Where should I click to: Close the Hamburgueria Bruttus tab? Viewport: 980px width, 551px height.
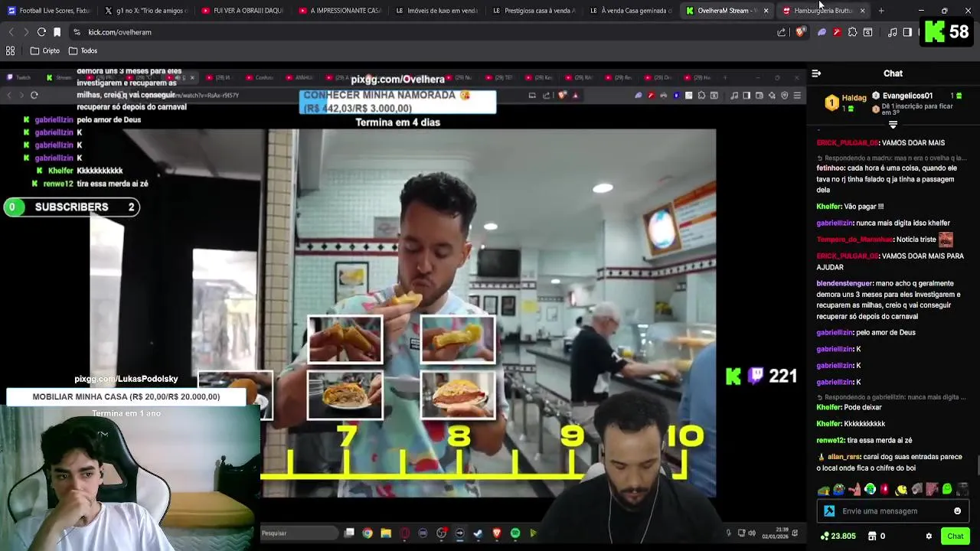pos(863,11)
